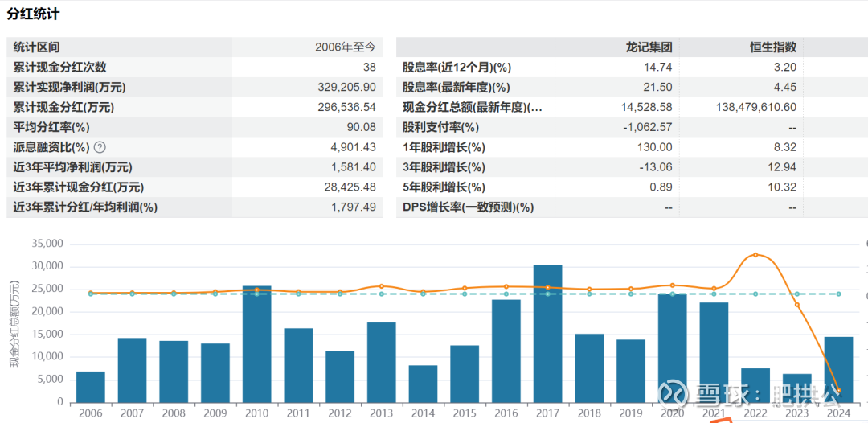Click the value 3.20

[x=785, y=67]
